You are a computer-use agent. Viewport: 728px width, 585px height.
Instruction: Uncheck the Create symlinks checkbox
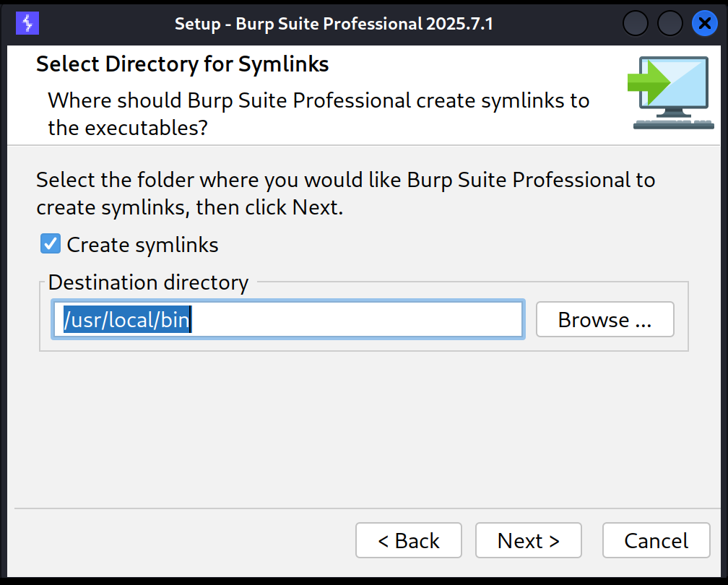point(50,244)
